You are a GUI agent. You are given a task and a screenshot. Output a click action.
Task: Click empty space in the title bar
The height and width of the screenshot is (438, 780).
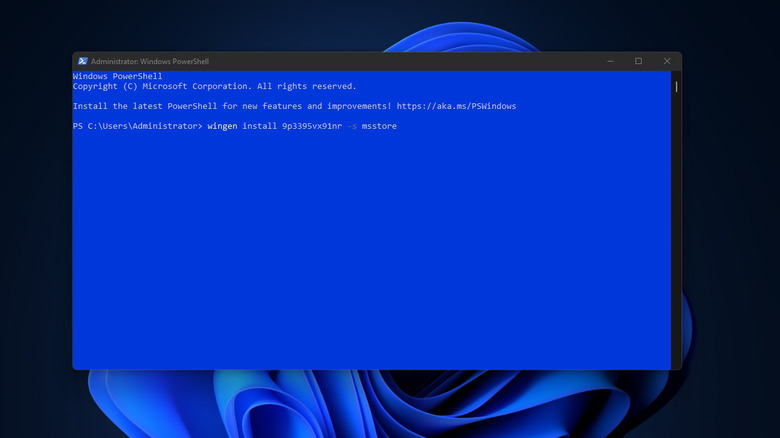click(x=400, y=61)
